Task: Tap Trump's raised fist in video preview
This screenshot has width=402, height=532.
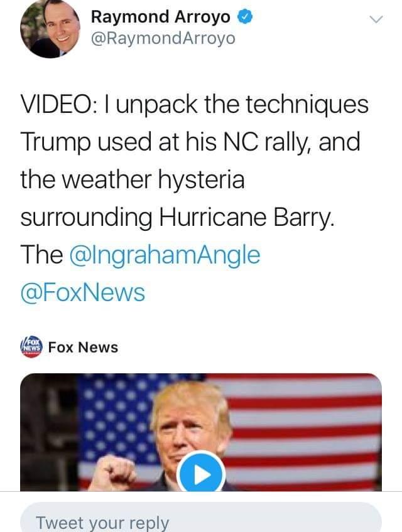Action: click(x=112, y=472)
